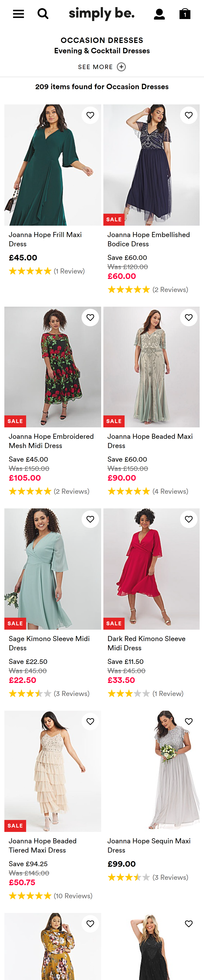Click the search magnifier icon
Image resolution: width=204 pixels, height=980 pixels.
(x=43, y=14)
